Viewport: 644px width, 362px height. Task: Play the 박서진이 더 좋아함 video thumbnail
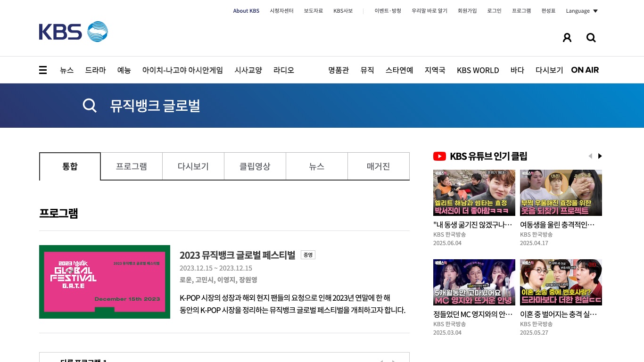(x=474, y=193)
